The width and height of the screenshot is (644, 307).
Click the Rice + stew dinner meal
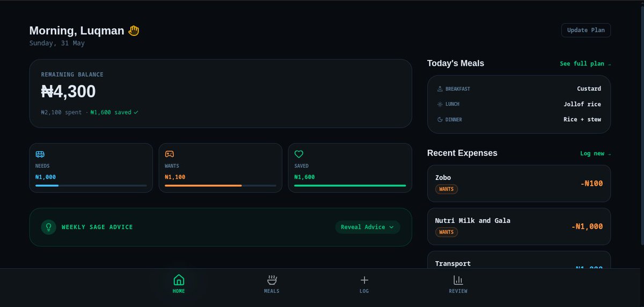582,120
